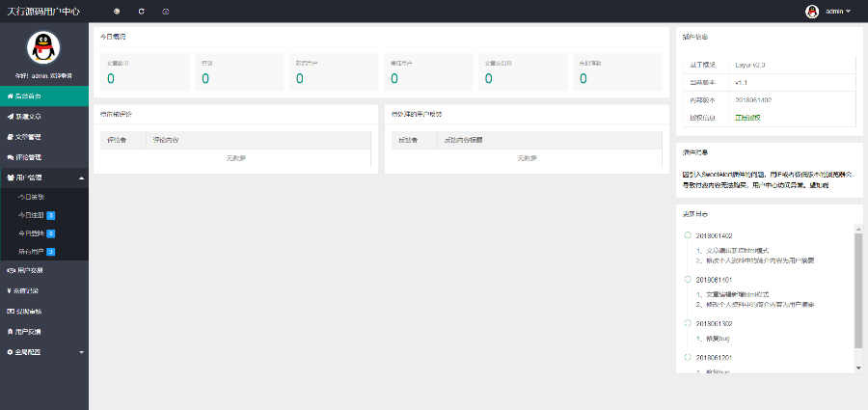The width and height of the screenshot is (868, 410).
Task: Click the update log vertical scrollbar
Action: point(858,289)
